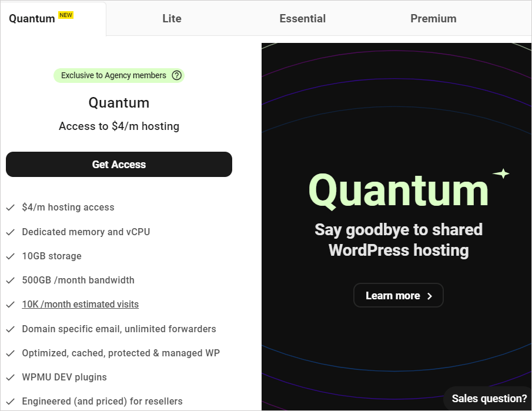Select the Premium plan tab

pos(433,18)
